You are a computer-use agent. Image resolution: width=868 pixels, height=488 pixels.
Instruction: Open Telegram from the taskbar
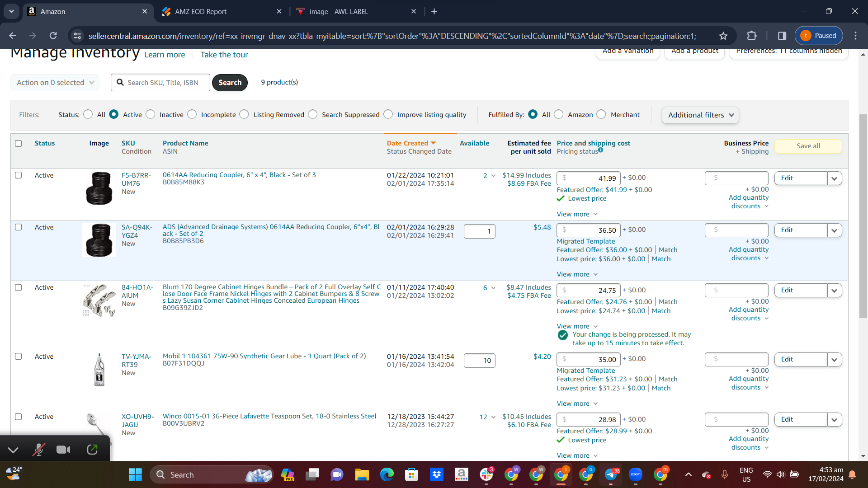611,475
